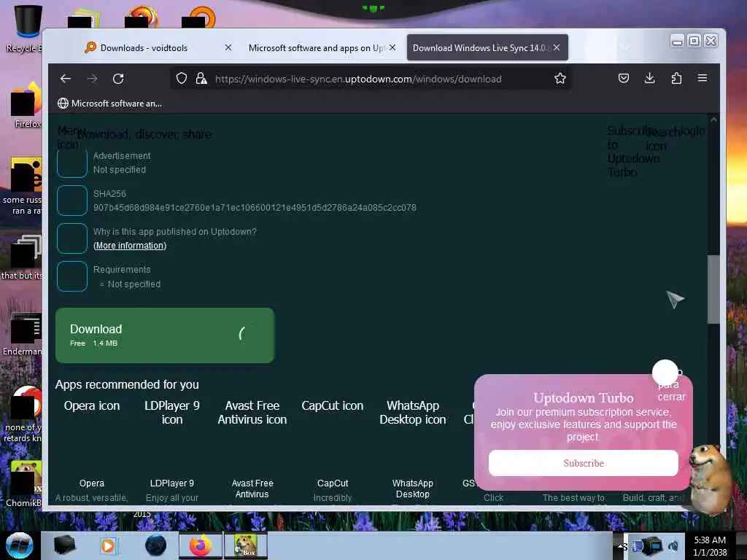Click the green Download button
This screenshot has height=560, width=747.
click(165, 335)
